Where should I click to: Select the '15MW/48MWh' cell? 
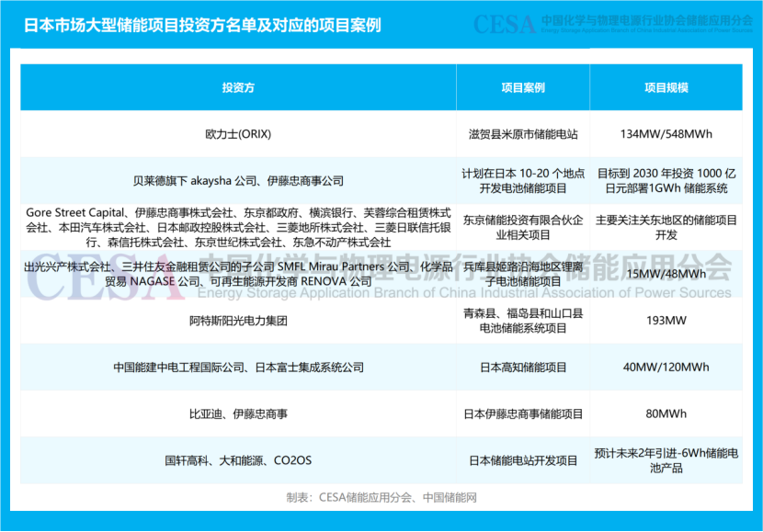point(666,274)
